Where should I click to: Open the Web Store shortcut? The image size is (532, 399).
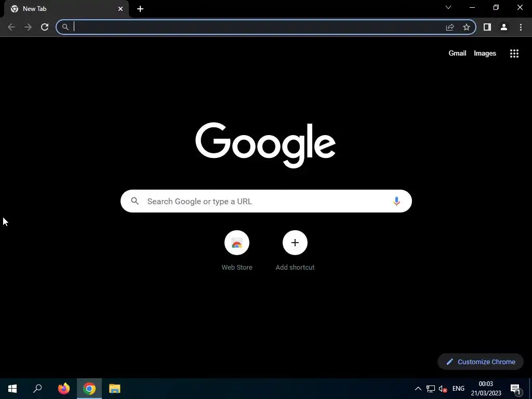pos(237,250)
